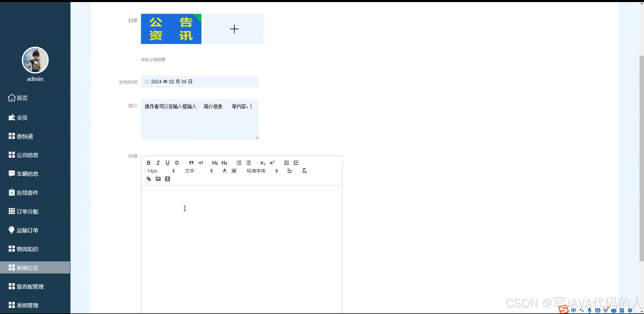This screenshot has height=314, width=644.
Task: Toggle superscript formatting
Action: click(272, 163)
